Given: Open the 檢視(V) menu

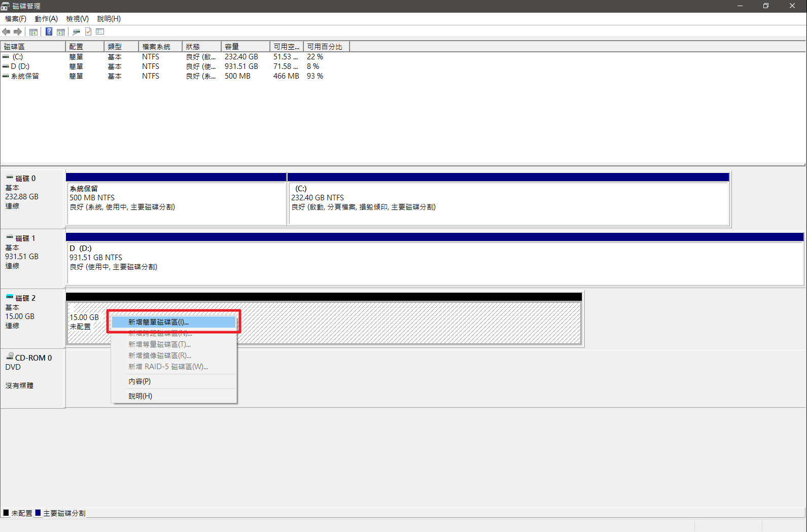Looking at the screenshot, I should click(x=77, y=19).
